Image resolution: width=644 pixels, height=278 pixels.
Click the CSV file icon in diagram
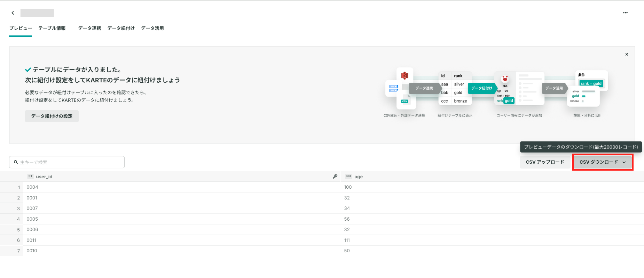(x=405, y=99)
